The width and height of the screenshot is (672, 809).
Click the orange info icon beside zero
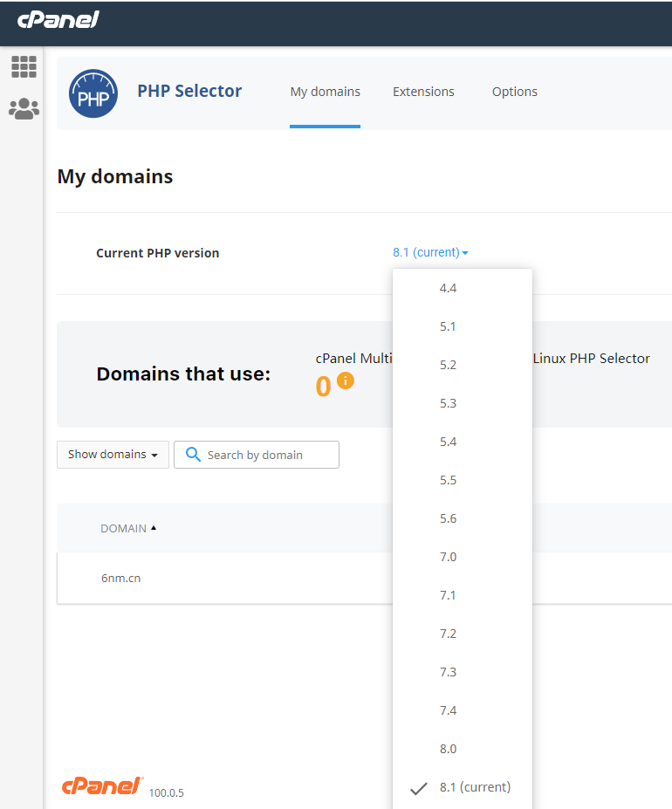pos(346,381)
